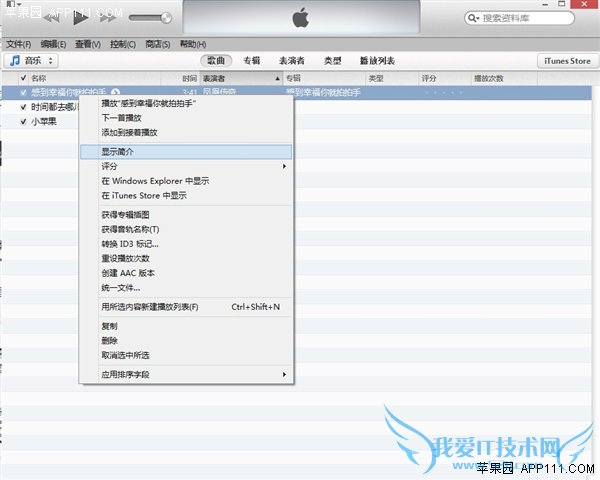Choose 取消选中所选 in context menu
Screen dimensions: 600x480
(186, 355)
